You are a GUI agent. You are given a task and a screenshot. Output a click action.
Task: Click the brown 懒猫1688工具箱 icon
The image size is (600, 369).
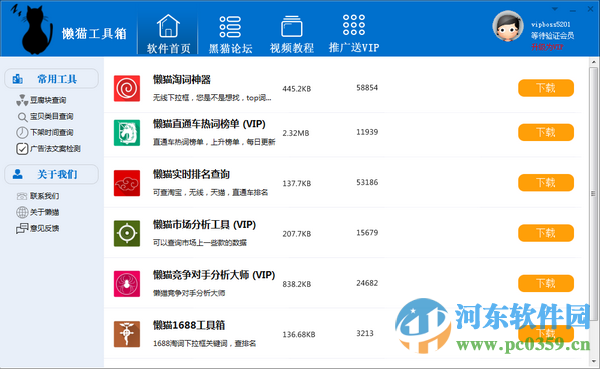(127, 334)
